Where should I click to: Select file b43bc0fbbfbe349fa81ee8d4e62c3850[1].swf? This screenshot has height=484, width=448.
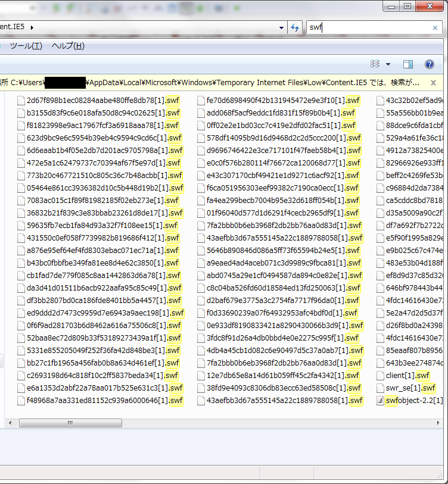[98, 263]
